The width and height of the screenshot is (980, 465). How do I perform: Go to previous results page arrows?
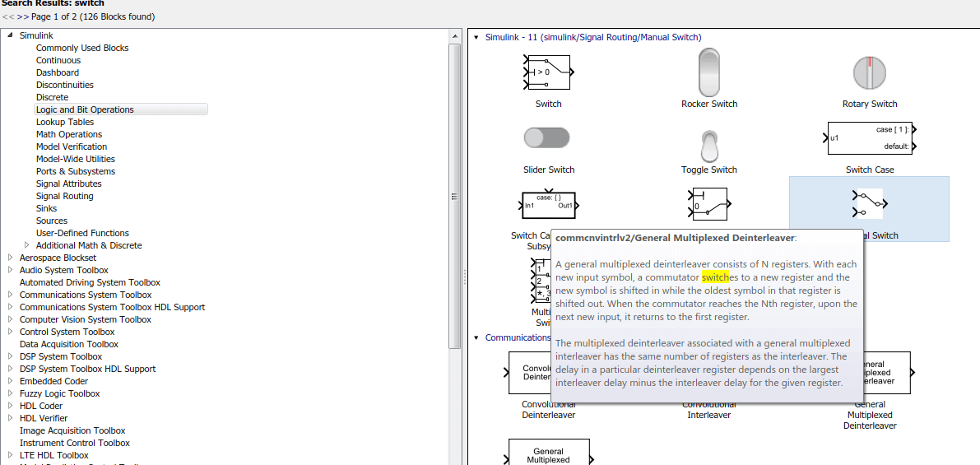click(x=7, y=16)
